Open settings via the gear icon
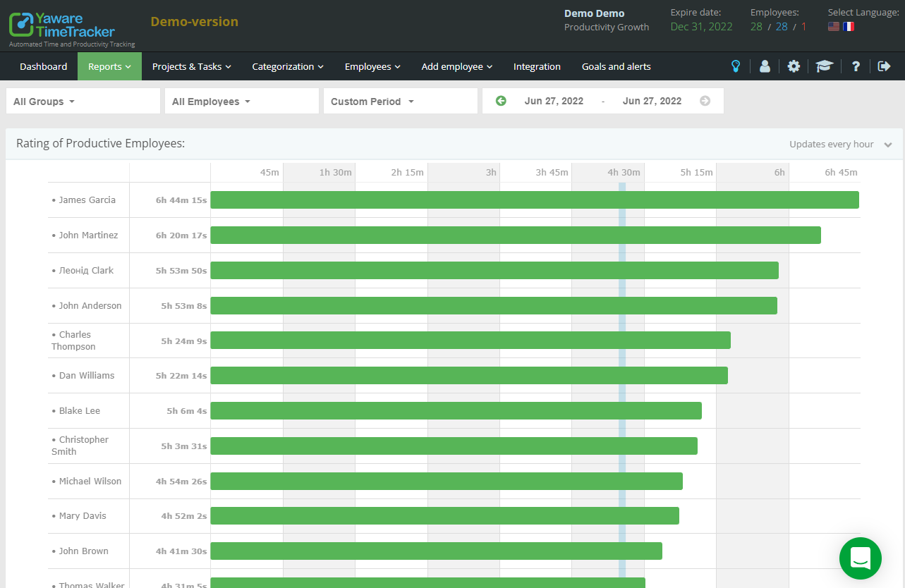Viewport: 905px width, 588px height. [x=794, y=66]
